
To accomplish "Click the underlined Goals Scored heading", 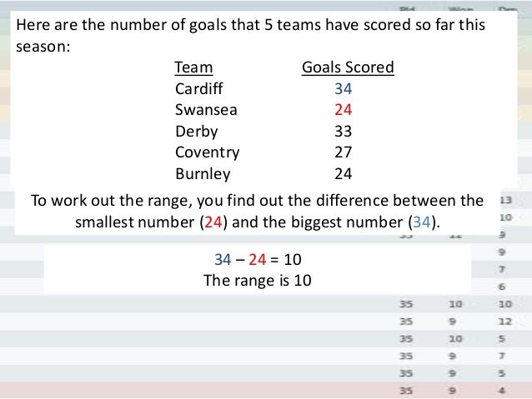I will click(348, 67).
